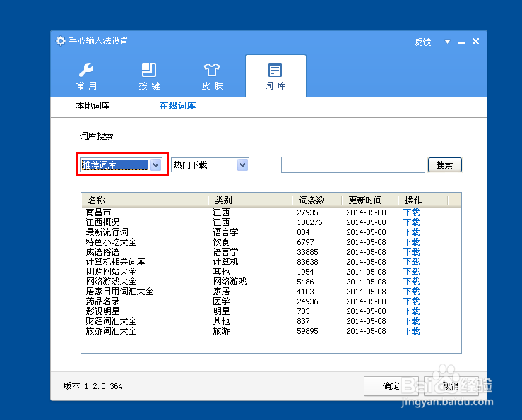The height and width of the screenshot is (420, 522).
Task: Click the 83638 entry count cell
Action: pyautogui.click(x=307, y=262)
